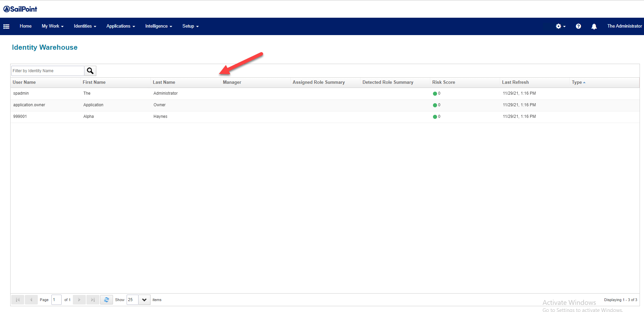Open the gear settings menu
Image resolution: width=644 pixels, height=312 pixels.
(x=560, y=26)
